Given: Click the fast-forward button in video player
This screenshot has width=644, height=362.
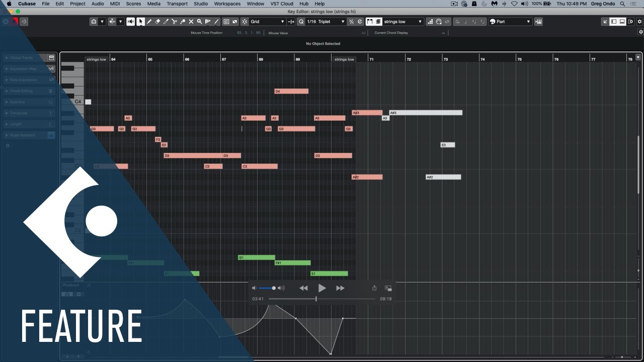Looking at the screenshot, I should (x=340, y=288).
